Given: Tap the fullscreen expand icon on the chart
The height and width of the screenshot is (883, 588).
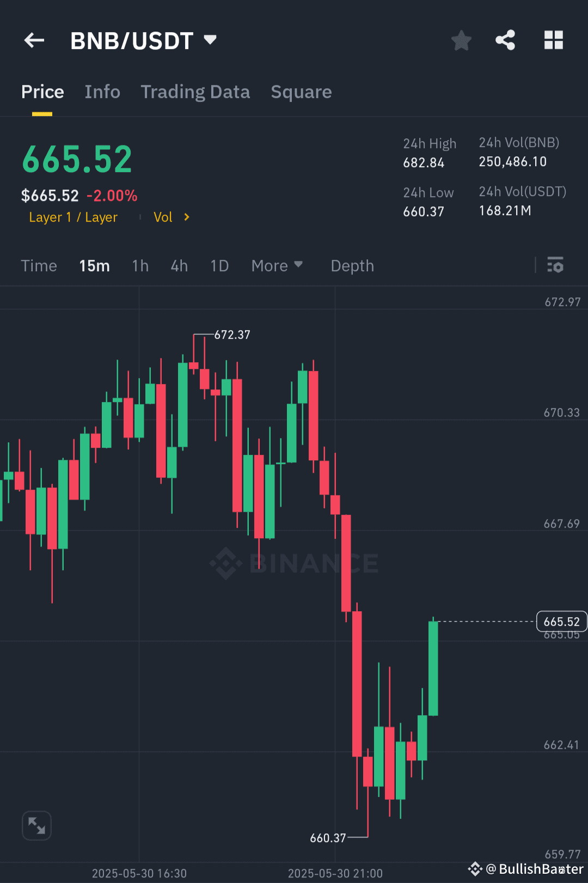Looking at the screenshot, I should (36, 825).
